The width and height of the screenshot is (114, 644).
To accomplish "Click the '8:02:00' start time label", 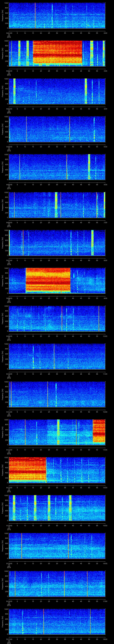I will click(9, 71).
